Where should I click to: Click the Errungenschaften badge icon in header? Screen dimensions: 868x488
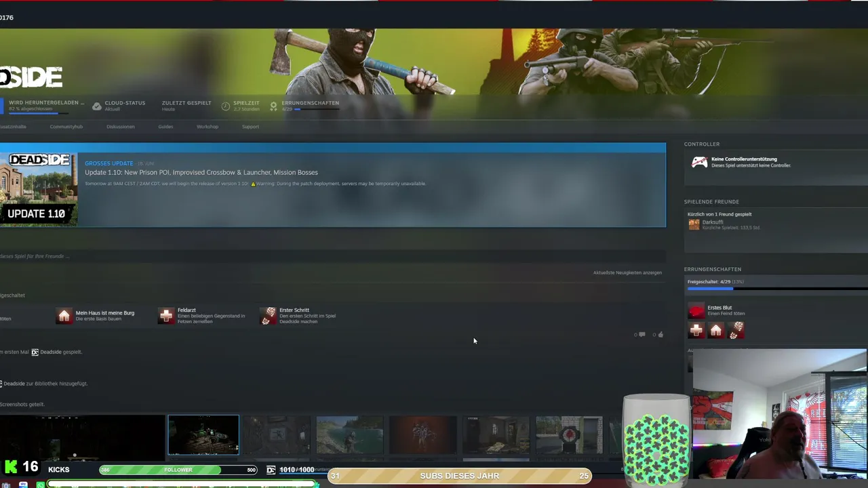click(273, 106)
